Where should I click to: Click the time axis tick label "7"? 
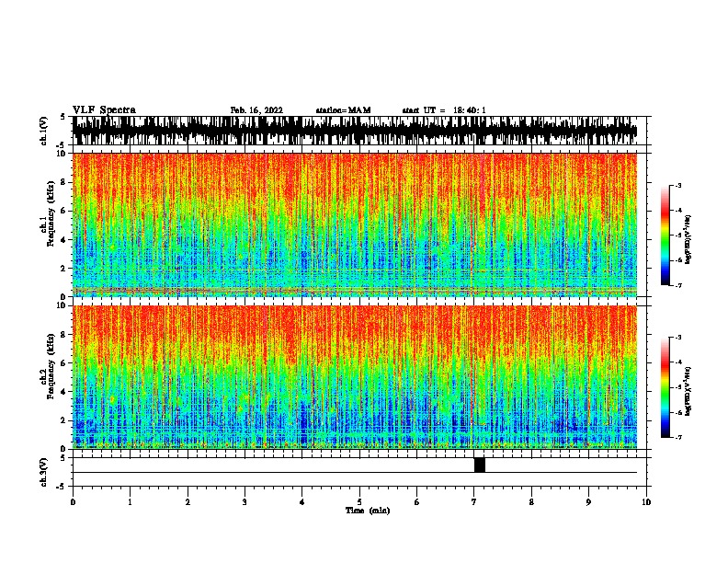(474, 501)
